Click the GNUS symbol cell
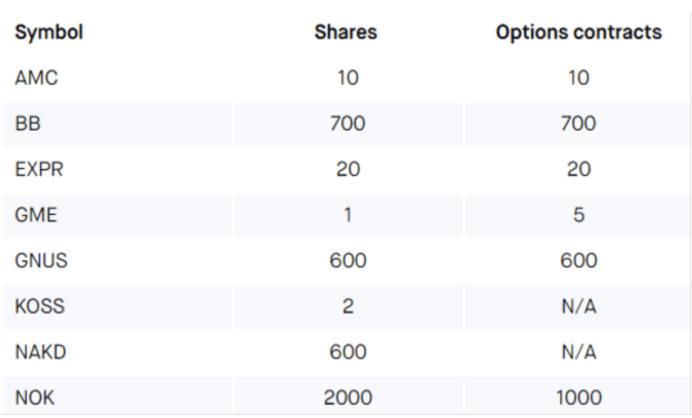 pos(41,261)
